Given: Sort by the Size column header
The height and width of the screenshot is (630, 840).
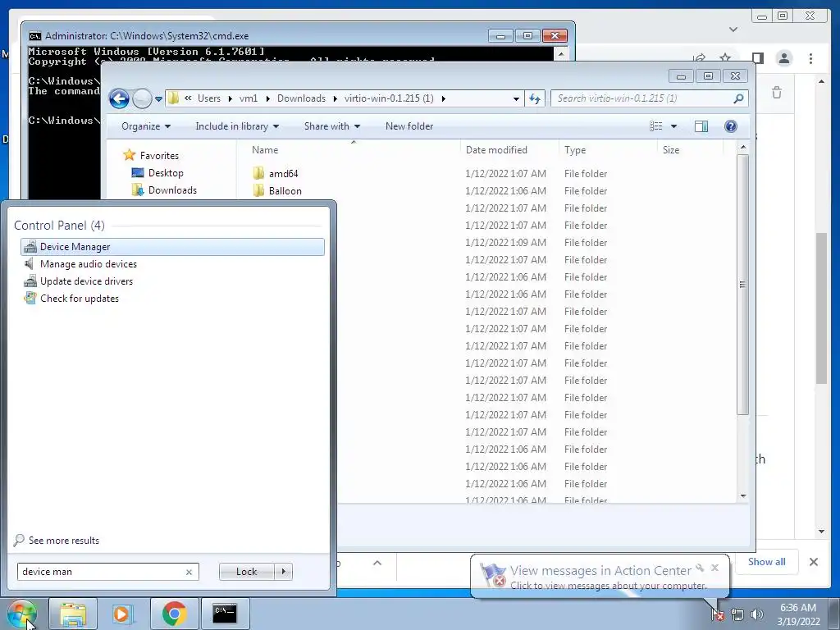Looking at the screenshot, I should click(691, 150).
